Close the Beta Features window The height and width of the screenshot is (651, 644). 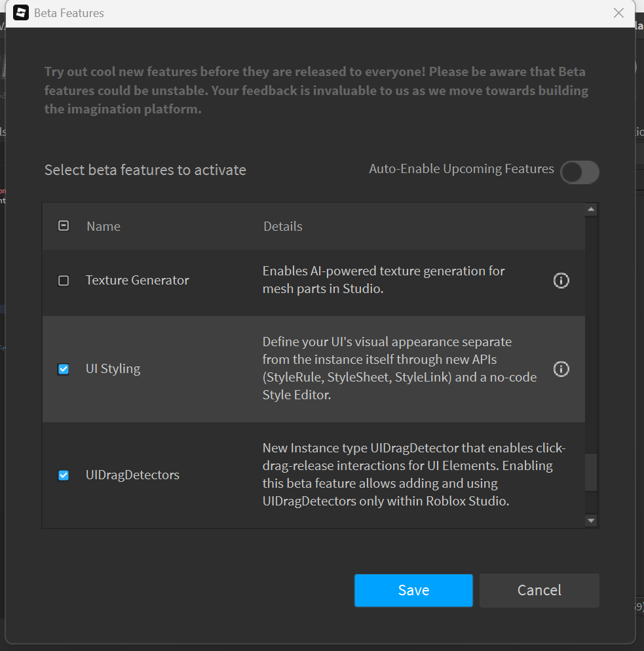(618, 13)
